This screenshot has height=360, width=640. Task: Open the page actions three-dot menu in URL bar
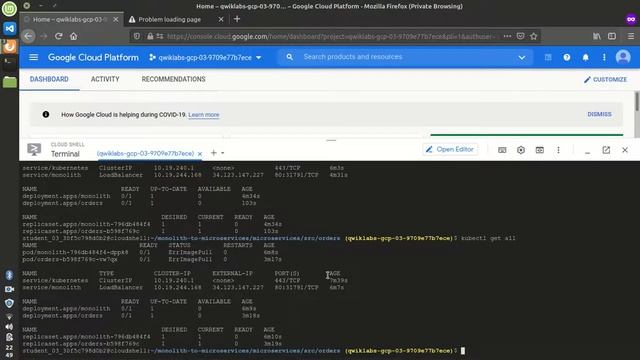(507, 36)
